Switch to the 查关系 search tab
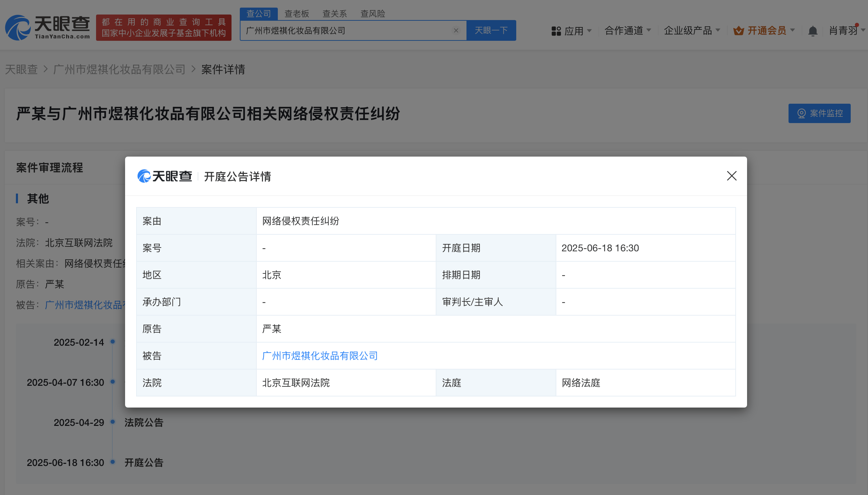Viewport: 868px width, 495px height. click(334, 14)
